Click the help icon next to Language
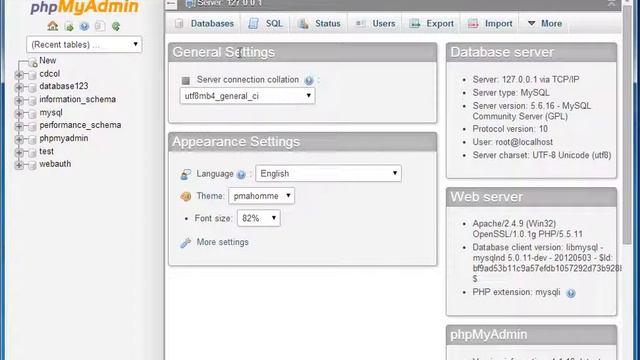This screenshot has height=360, width=640. (x=241, y=175)
